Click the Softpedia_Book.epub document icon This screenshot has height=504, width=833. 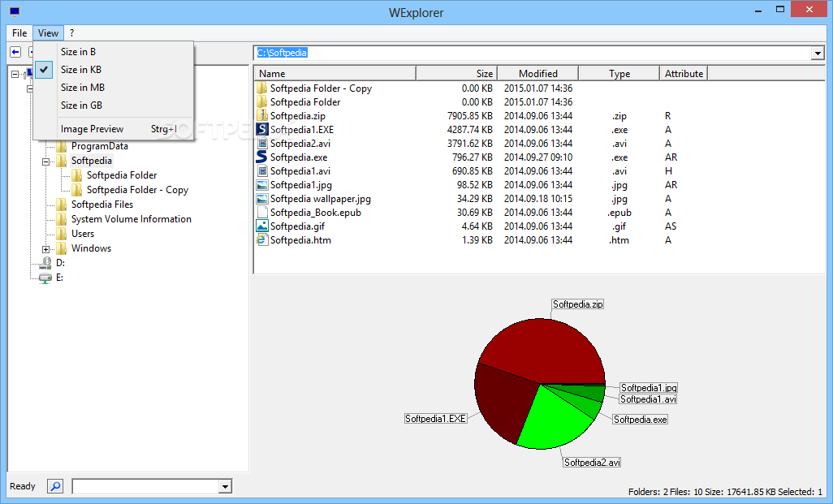[262, 213]
